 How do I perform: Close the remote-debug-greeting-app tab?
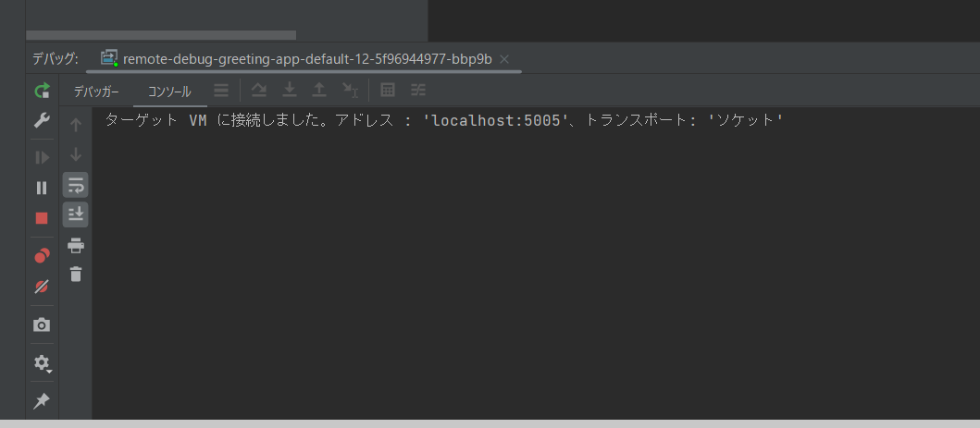(x=505, y=59)
